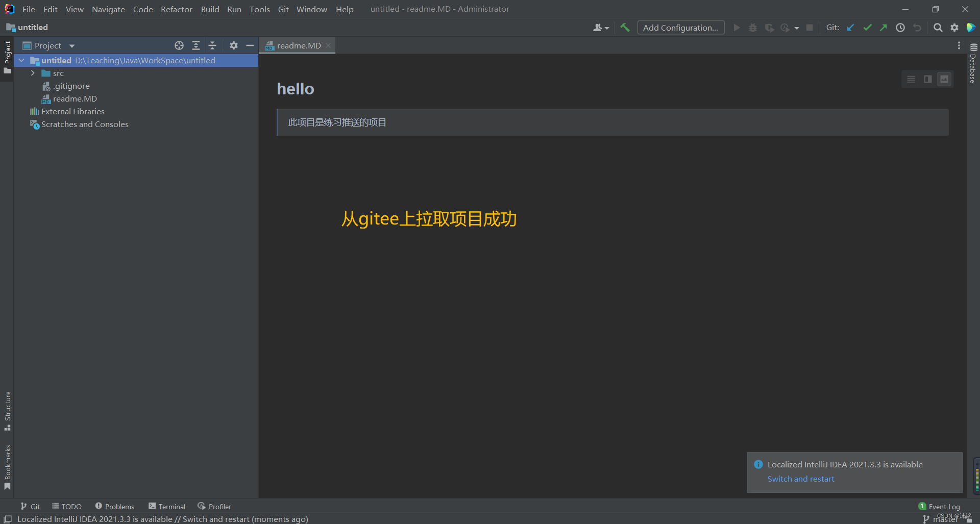Open the Database tool window

click(x=973, y=63)
